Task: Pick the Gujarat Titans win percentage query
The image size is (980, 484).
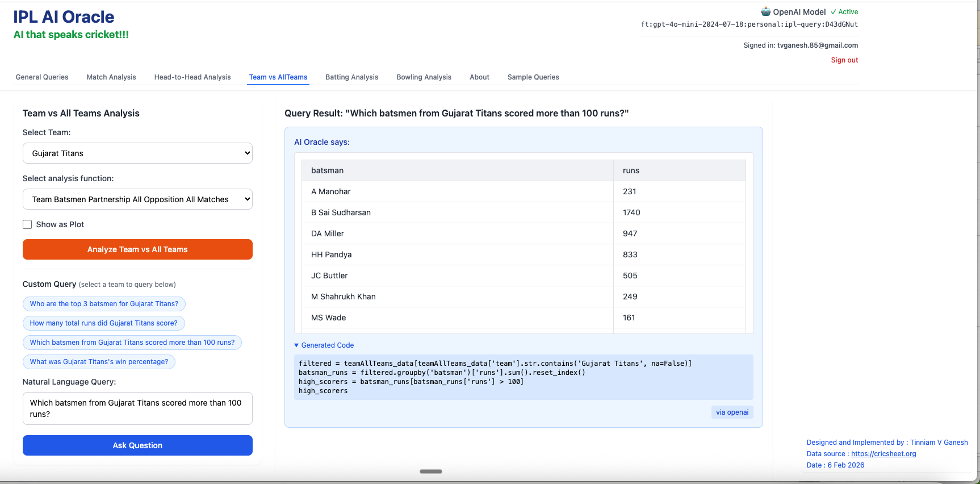Action: tap(99, 362)
